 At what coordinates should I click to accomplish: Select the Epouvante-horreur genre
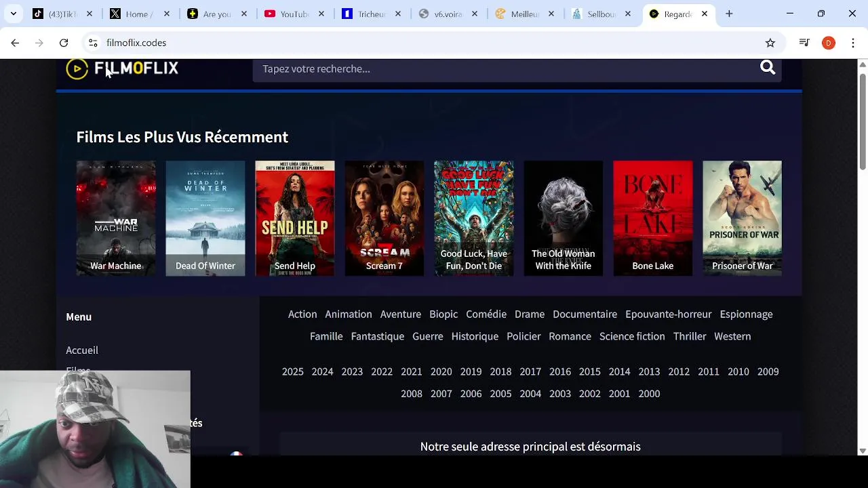(x=669, y=314)
